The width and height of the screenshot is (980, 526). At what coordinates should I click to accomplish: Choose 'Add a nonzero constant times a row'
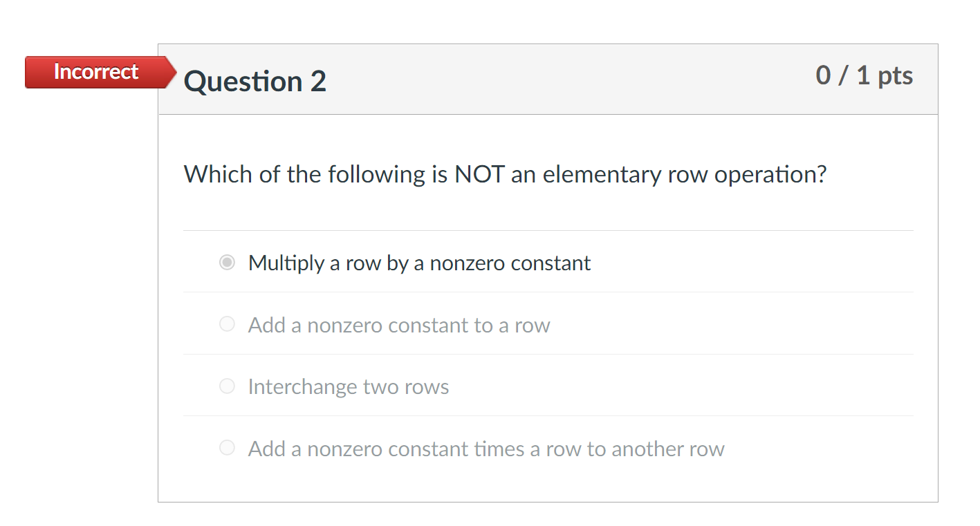pyautogui.click(x=486, y=449)
